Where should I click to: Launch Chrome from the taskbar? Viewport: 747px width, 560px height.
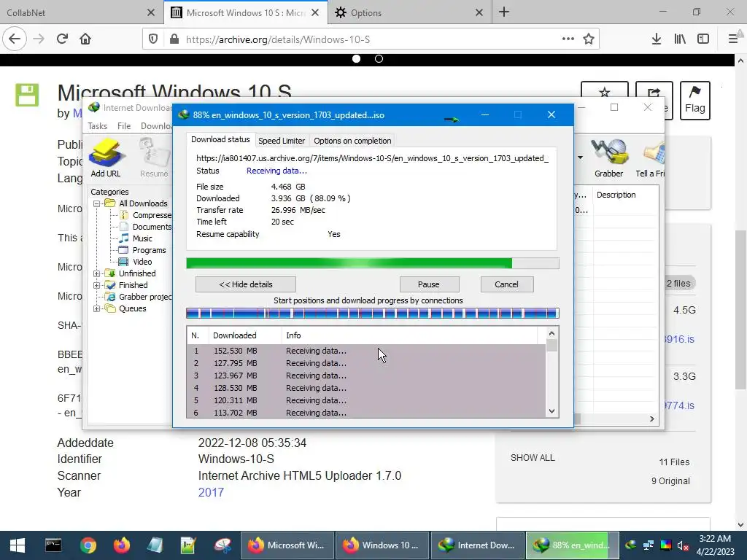[88, 545]
